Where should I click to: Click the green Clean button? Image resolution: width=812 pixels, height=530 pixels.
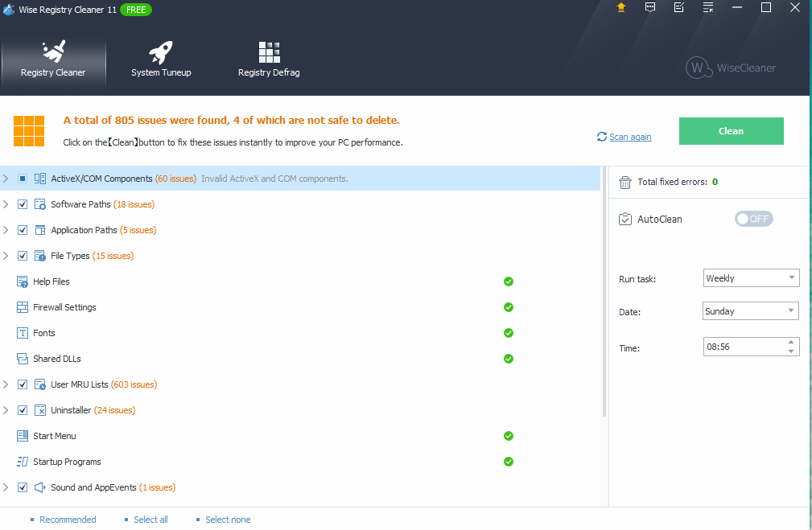tap(731, 131)
